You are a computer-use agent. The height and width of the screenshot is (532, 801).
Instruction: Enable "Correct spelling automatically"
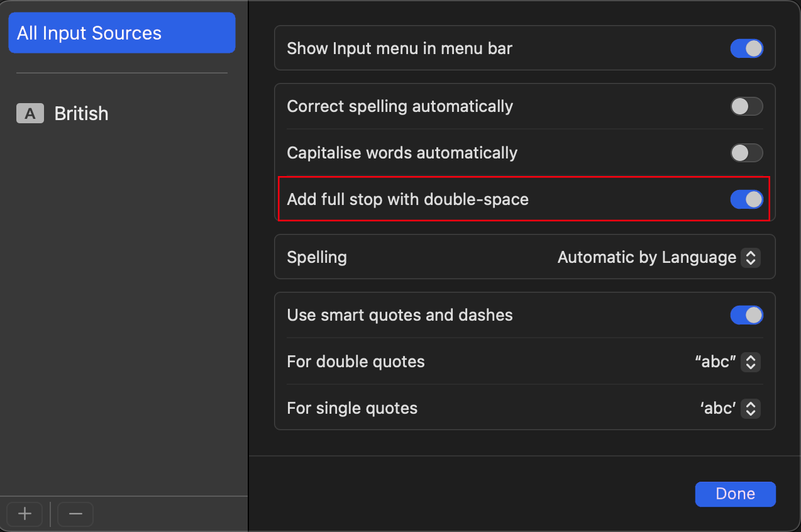(746, 106)
